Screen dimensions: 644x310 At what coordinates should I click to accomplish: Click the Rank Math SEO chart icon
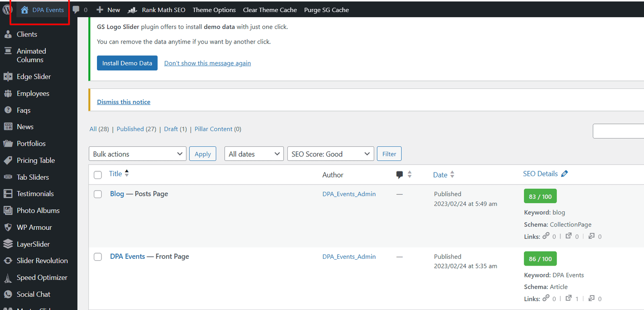[x=132, y=10]
